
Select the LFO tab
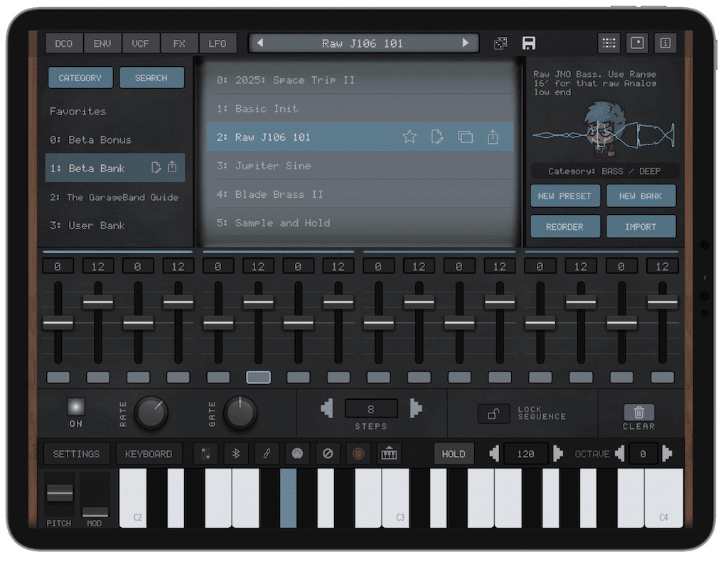point(218,43)
